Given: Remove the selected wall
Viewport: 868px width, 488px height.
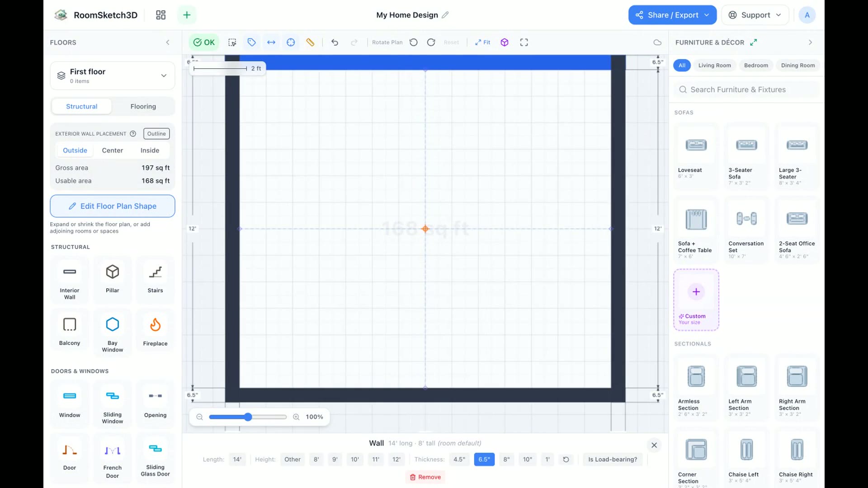Looking at the screenshot, I should 425,477.
